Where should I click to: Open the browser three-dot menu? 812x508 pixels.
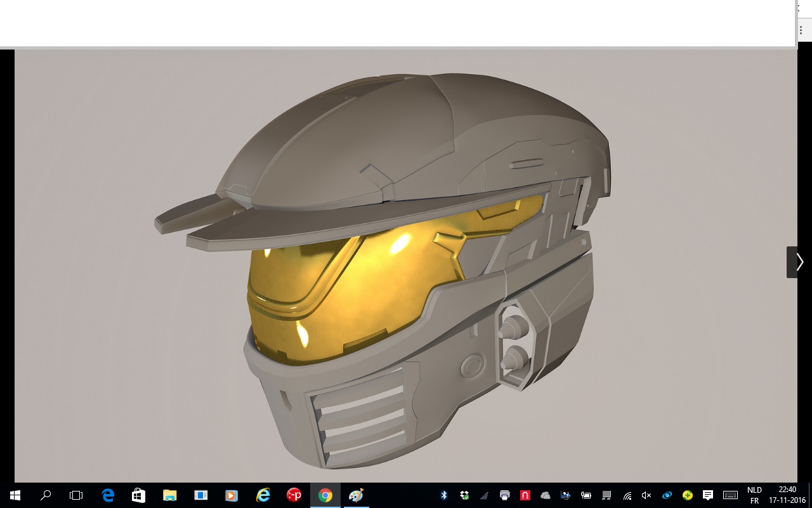click(x=801, y=30)
